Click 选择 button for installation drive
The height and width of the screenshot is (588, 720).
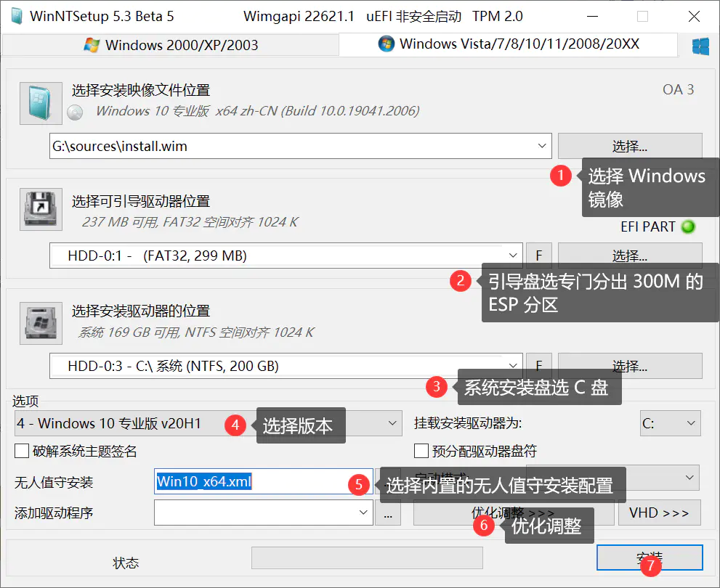pyautogui.click(x=630, y=366)
